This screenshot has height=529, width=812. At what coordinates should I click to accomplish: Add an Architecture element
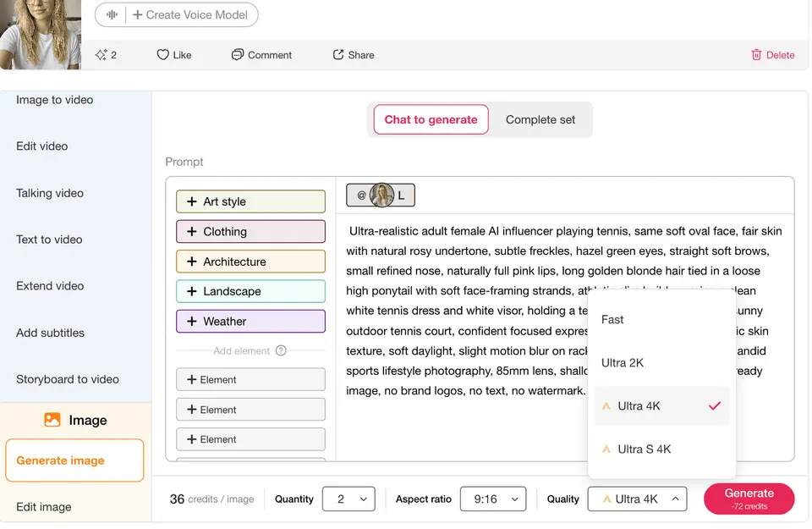point(250,262)
